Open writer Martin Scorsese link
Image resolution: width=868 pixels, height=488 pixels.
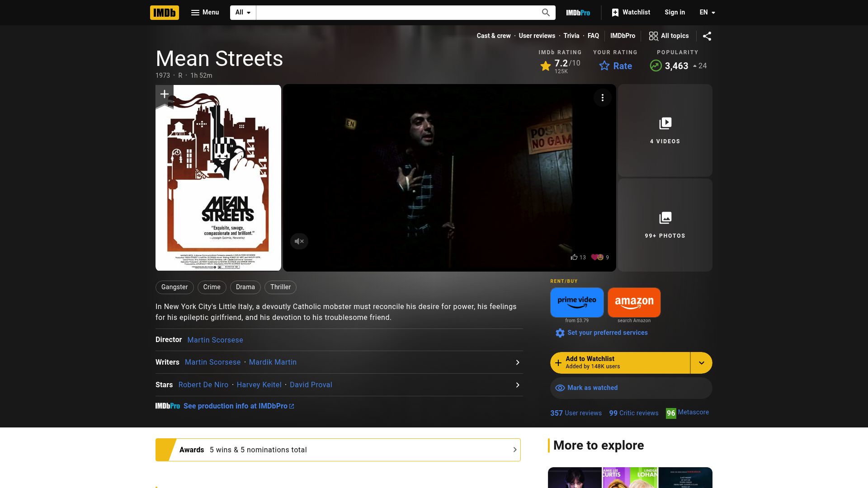tap(212, 362)
